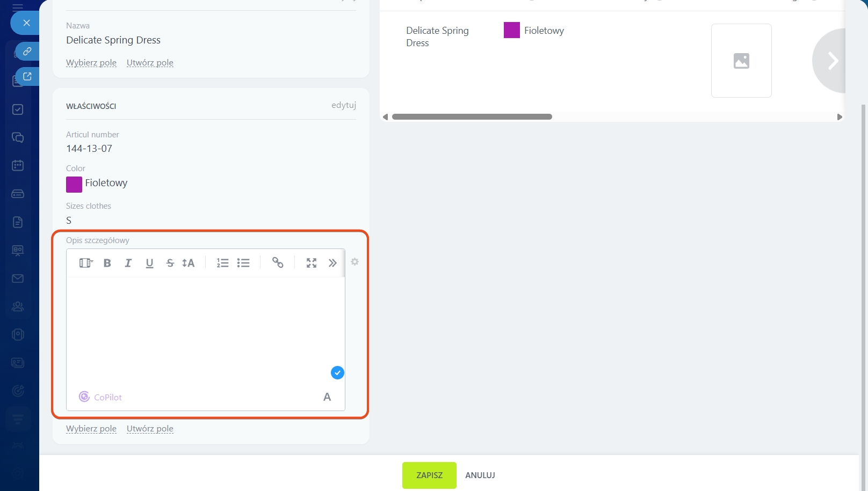Open the product image placeholder thumbnail
The width and height of the screenshot is (868, 491).
tap(741, 61)
